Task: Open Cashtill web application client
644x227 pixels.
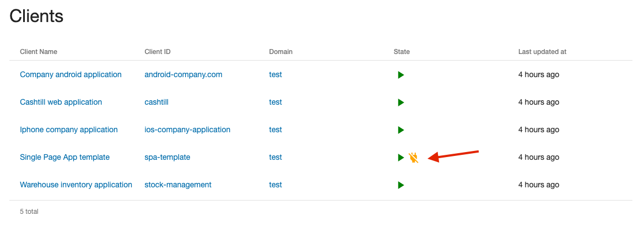Action: pos(61,102)
